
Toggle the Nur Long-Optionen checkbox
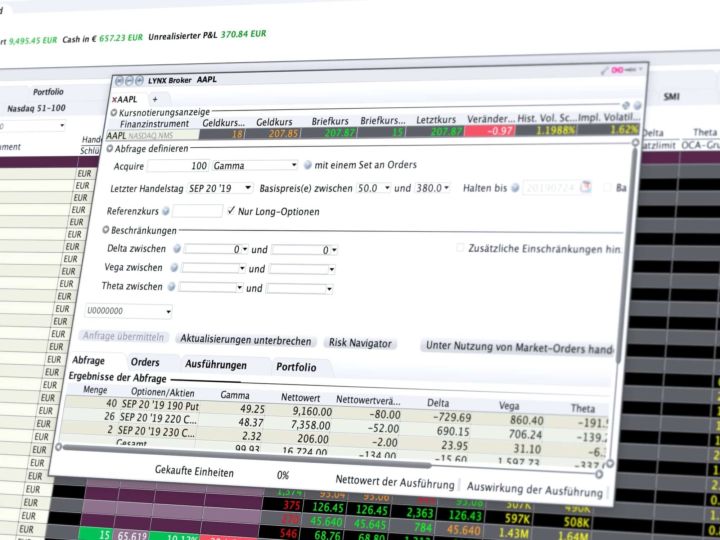tap(232, 211)
